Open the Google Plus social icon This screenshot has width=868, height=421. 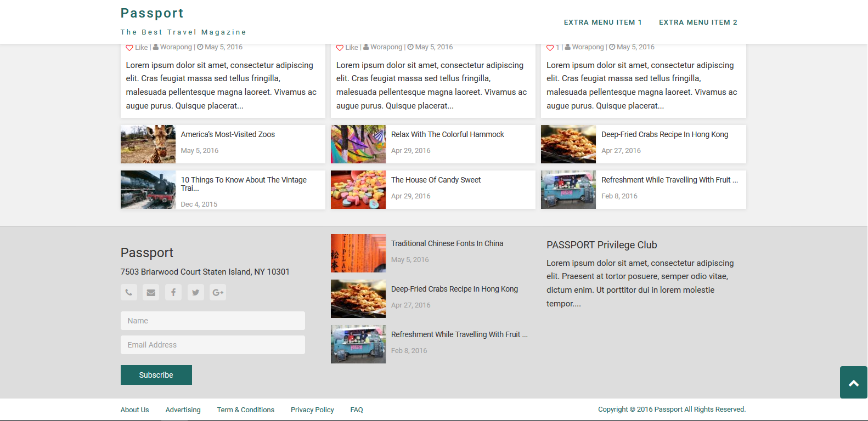click(x=218, y=292)
